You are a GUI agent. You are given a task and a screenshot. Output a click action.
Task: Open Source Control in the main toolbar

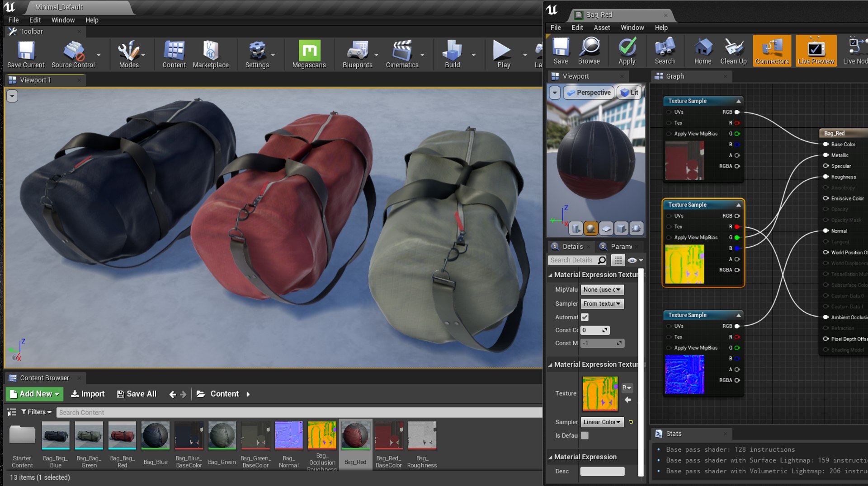[73, 54]
